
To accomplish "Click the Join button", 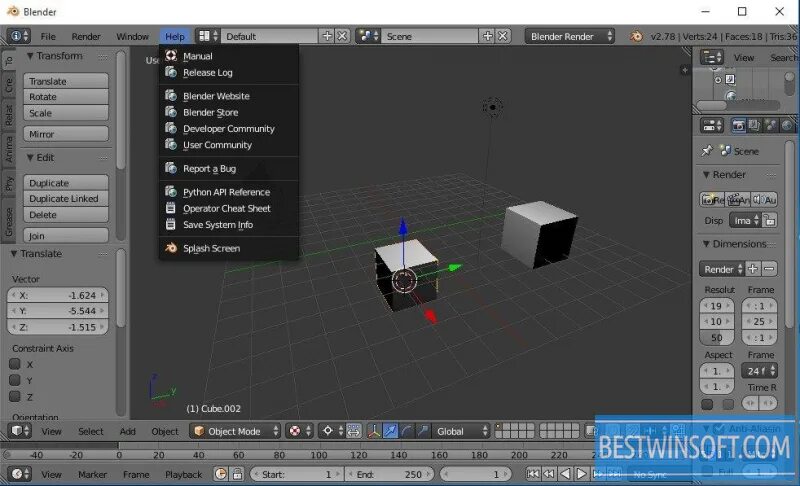I will [66, 236].
